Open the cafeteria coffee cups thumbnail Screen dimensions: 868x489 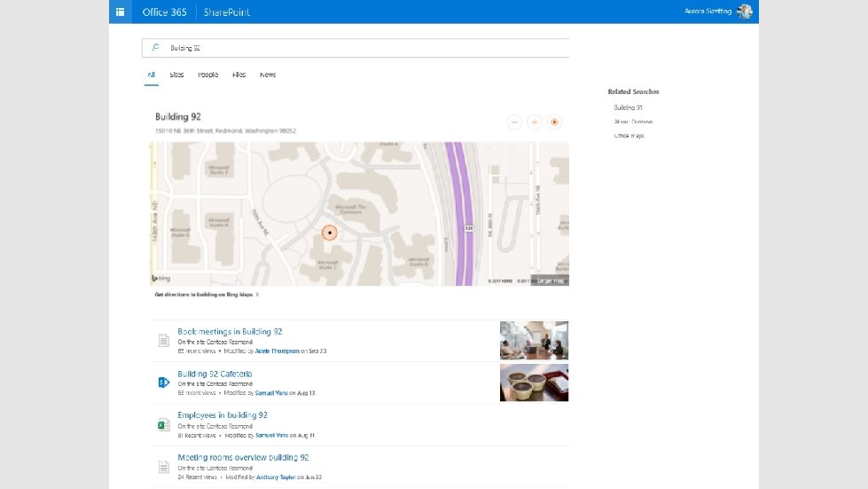click(x=535, y=383)
